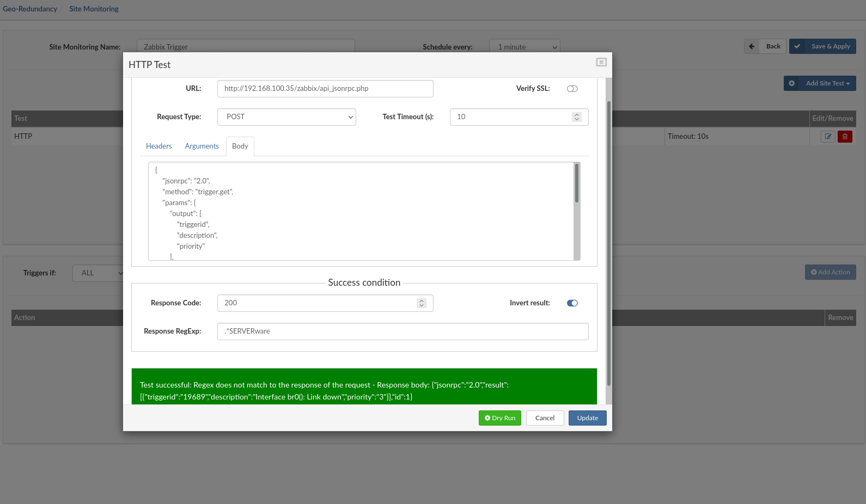Click the plus icon beside Add Site Test

pyautogui.click(x=792, y=83)
